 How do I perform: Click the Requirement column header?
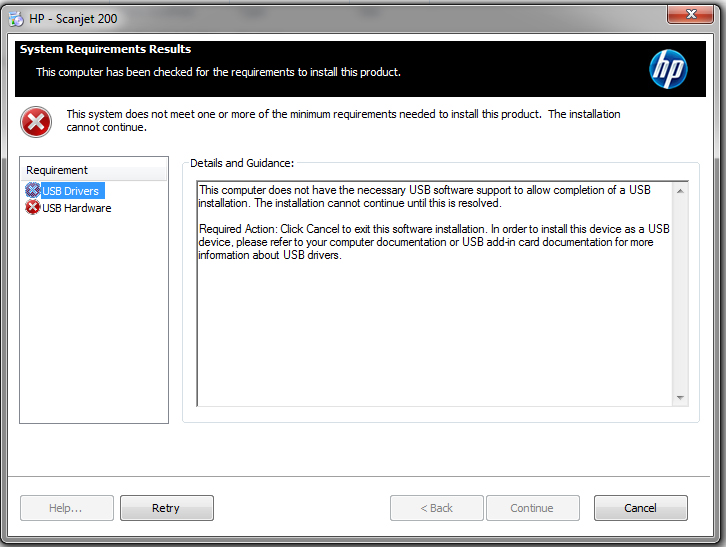coord(94,170)
